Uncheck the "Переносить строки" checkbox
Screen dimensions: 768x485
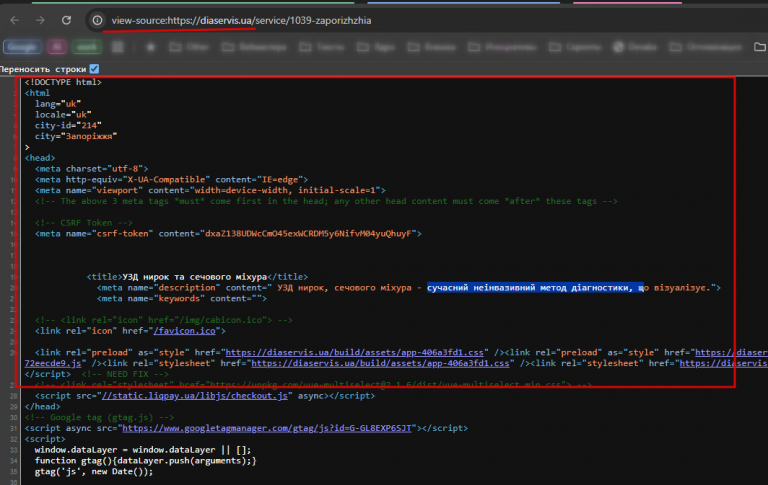point(95,69)
